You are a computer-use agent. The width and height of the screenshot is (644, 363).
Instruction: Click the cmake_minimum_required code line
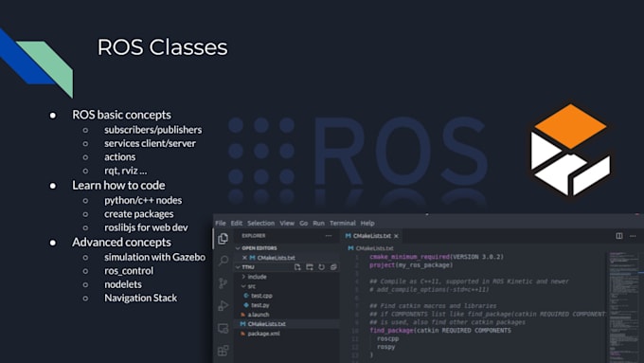pos(437,257)
